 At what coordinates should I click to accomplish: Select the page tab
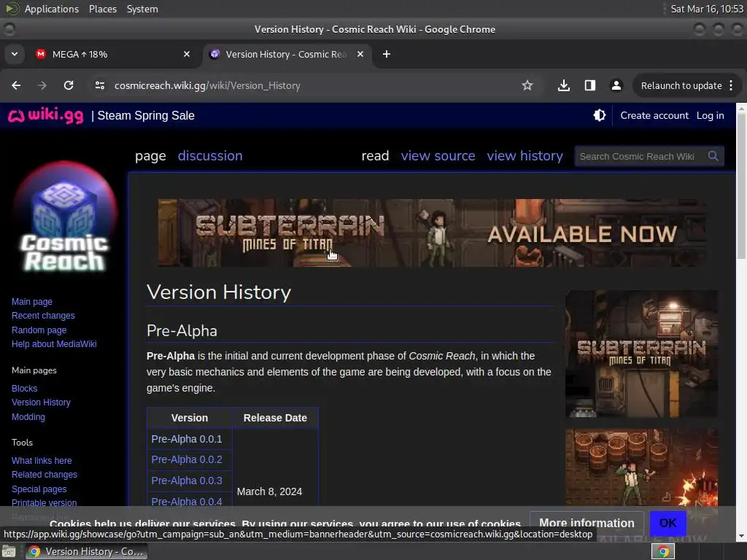(150, 156)
